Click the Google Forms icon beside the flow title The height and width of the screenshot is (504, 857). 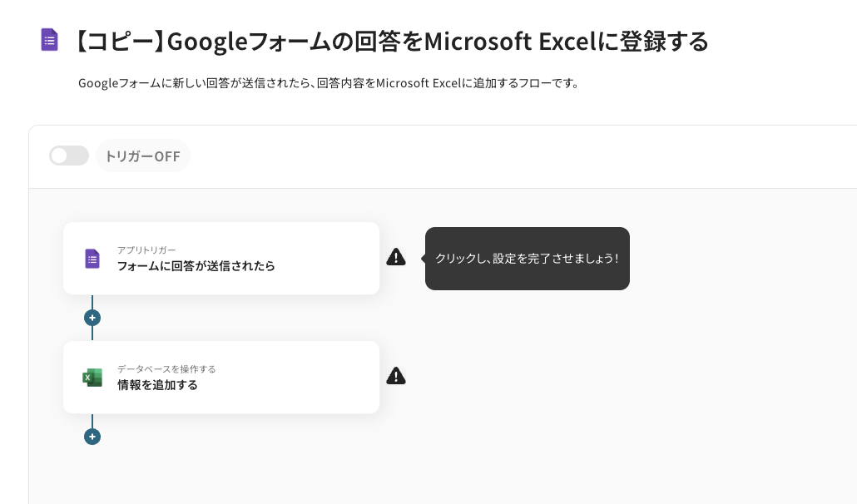50,40
